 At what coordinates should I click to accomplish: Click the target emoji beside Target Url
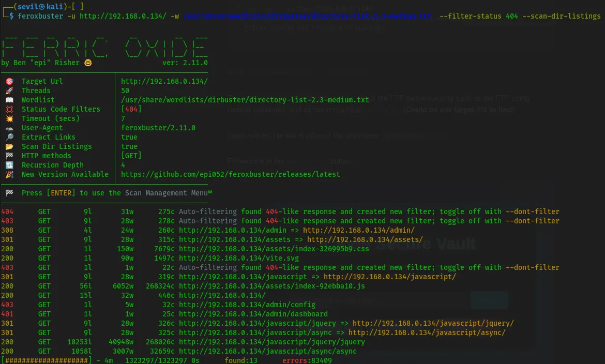[9, 82]
